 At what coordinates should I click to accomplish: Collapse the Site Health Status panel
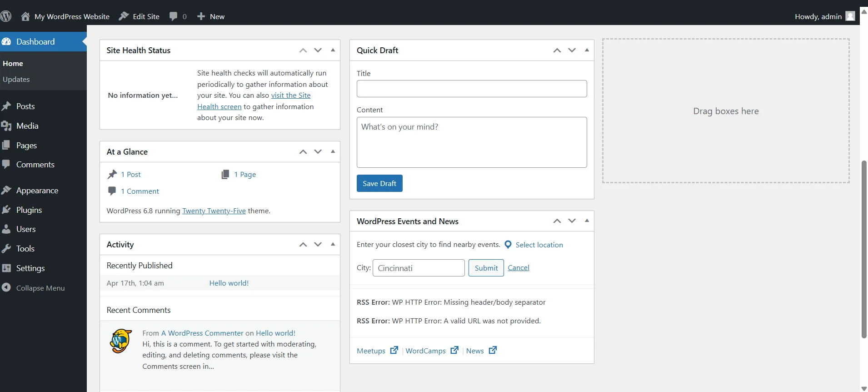click(x=333, y=50)
